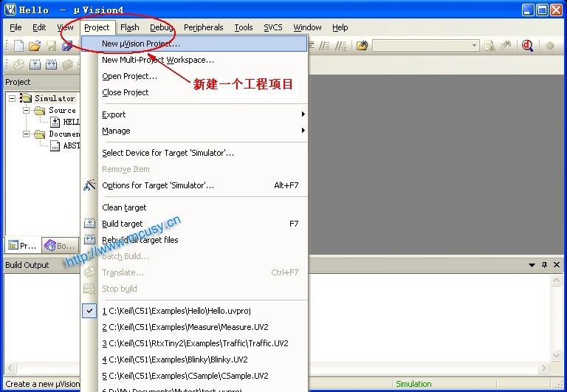Create a new file with toolbar icon

18,46
